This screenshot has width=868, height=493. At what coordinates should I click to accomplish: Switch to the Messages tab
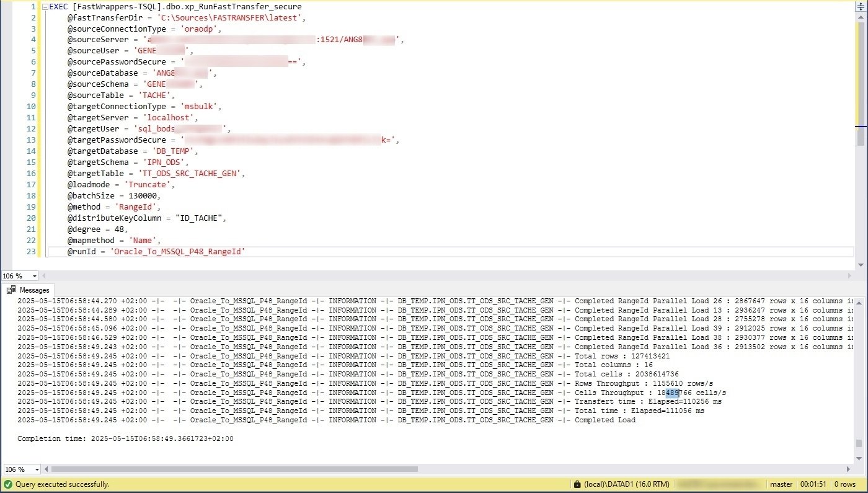28,290
